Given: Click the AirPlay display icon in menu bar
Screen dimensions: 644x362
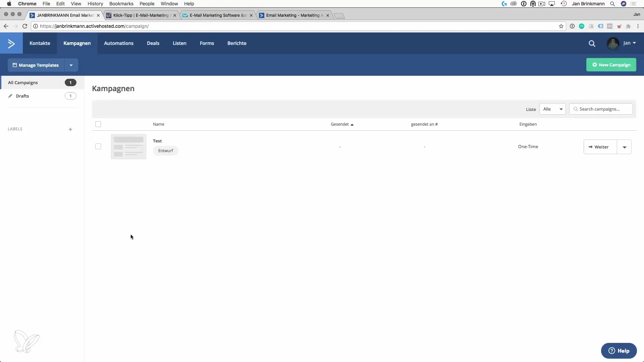Looking at the screenshot, I should click(x=552, y=4).
